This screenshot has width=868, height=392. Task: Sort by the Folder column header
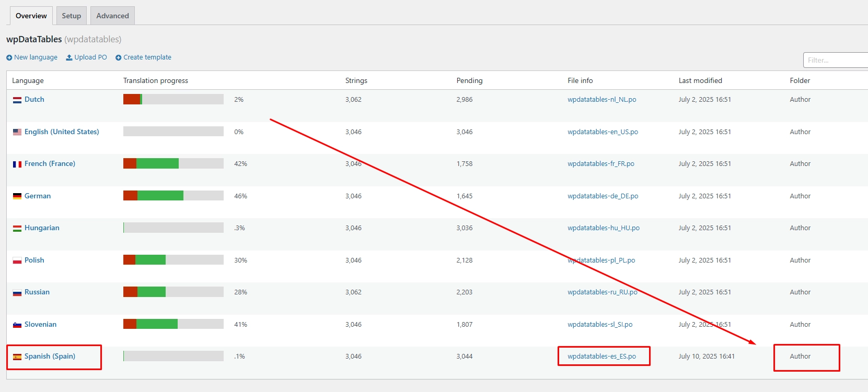pyautogui.click(x=800, y=80)
